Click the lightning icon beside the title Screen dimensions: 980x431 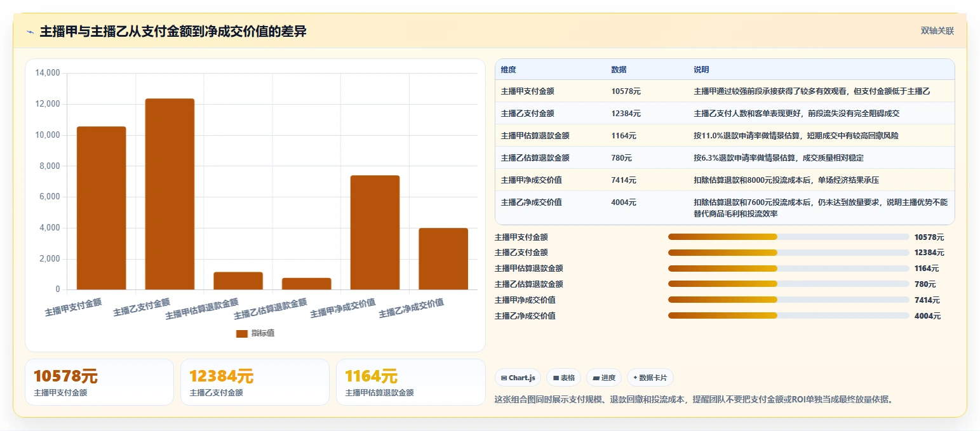click(30, 32)
